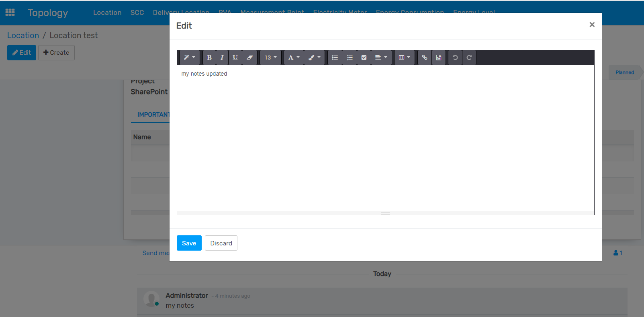
Task: Select the Planned status stage
Action: click(625, 72)
